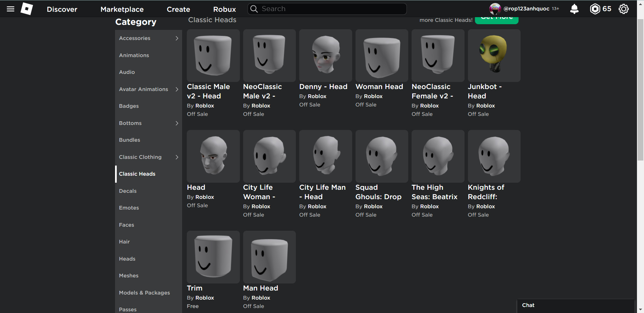The width and height of the screenshot is (644, 313).
Task: Open the Denny - Head title link
Action: tap(323, 87)
